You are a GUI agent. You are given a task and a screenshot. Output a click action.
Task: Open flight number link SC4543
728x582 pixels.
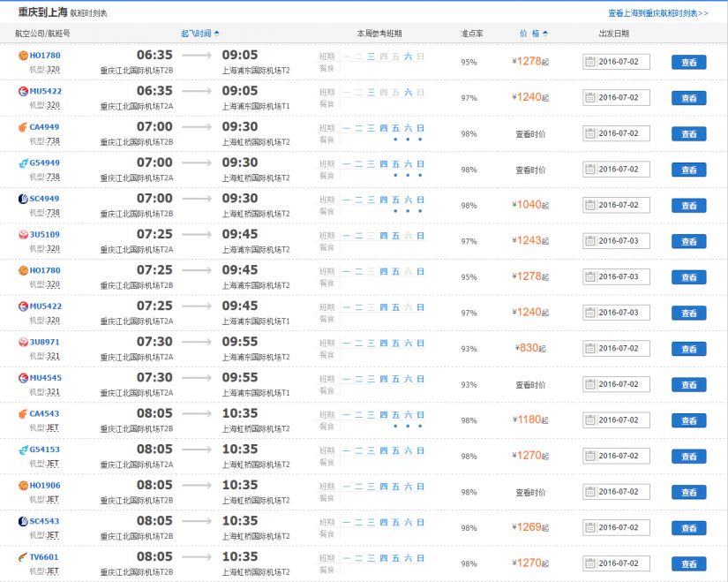45,521
